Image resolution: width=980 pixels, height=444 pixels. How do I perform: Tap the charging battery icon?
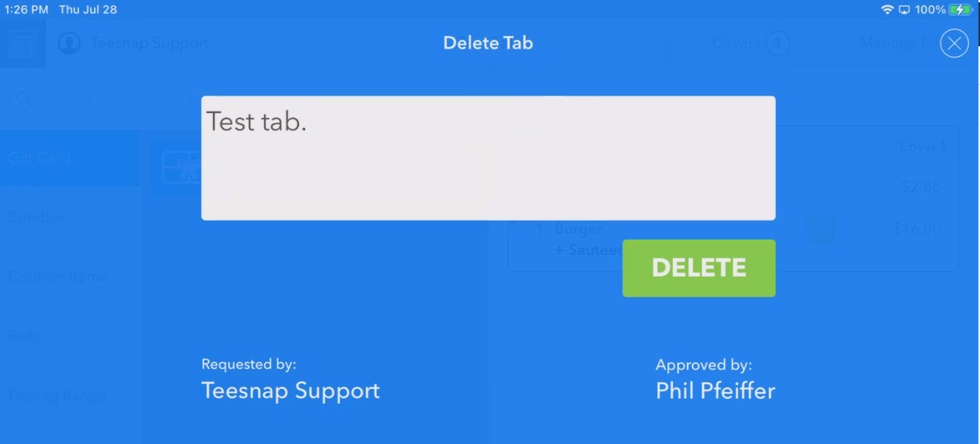click(961, 9)
